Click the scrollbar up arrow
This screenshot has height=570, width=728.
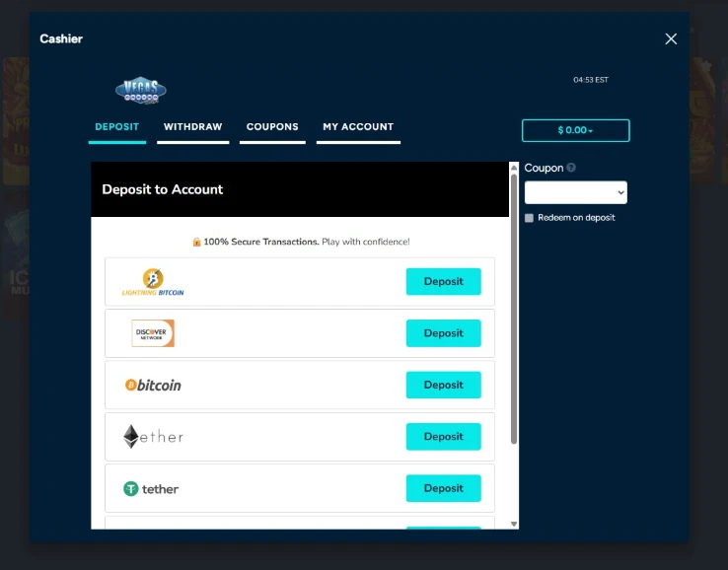coord(514,168)
